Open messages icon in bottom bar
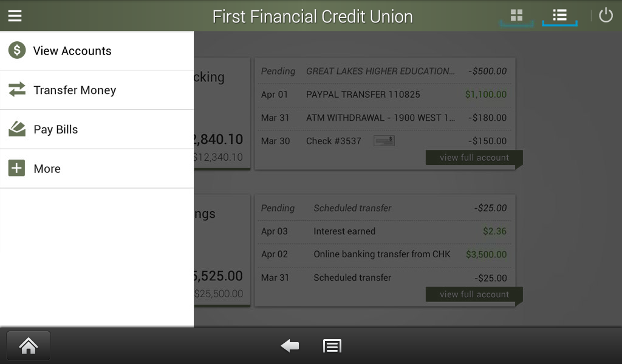This screenshot has height=364, width=622. point(332,345)
